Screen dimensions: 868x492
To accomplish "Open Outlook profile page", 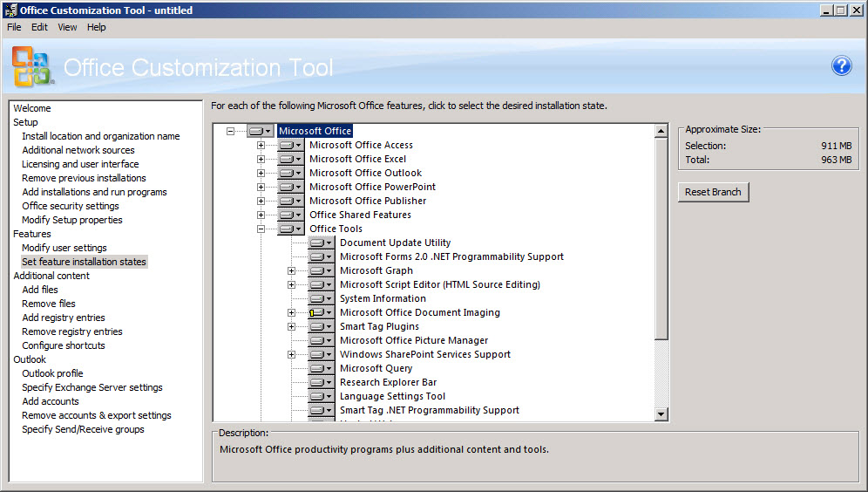I will click(52, 373).
